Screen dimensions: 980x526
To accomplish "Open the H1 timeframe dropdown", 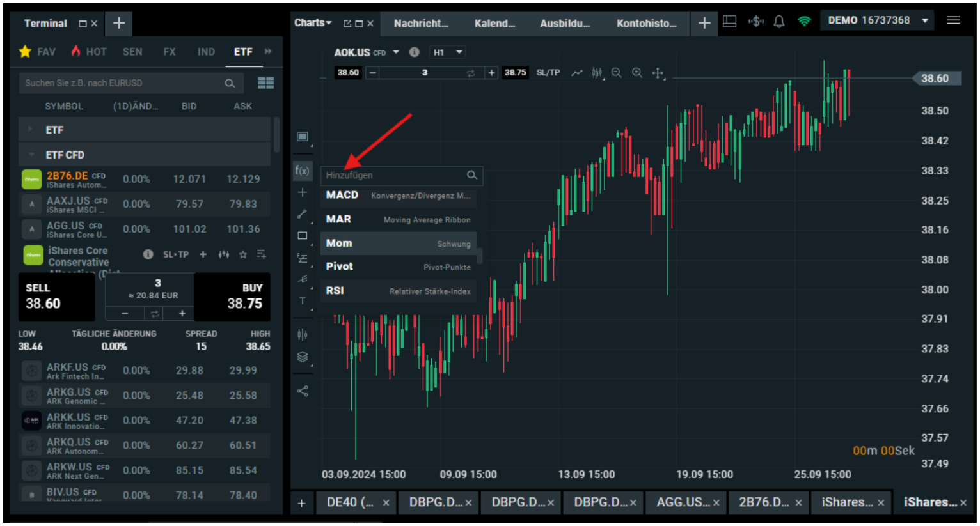I will pos(447,52).
